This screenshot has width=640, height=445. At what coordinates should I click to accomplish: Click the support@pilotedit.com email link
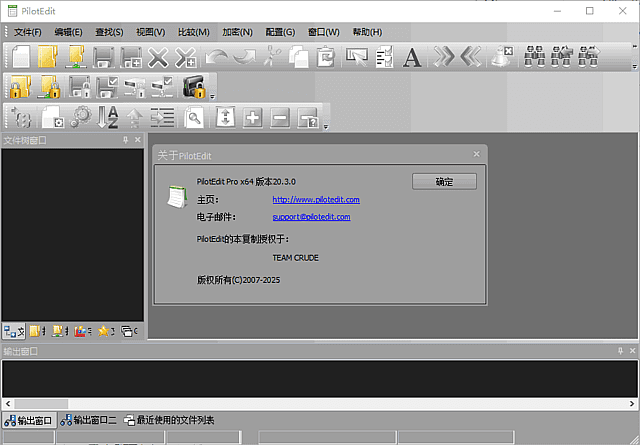(311, 217)
